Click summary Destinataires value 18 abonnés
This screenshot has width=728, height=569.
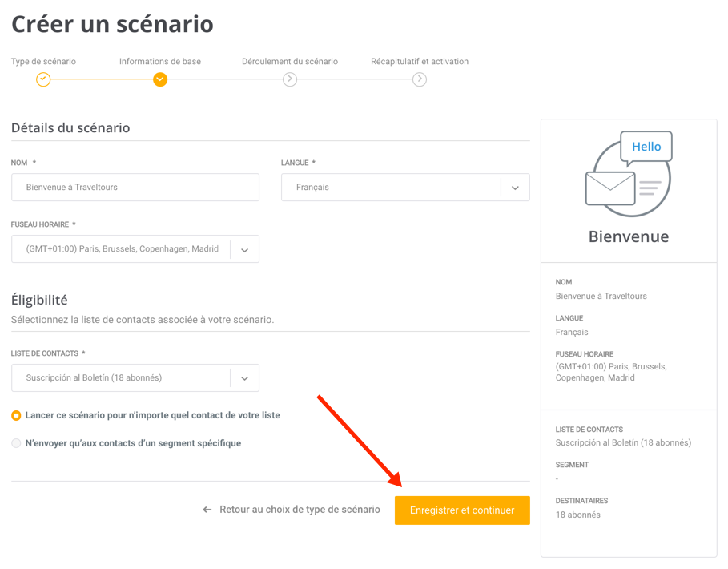pos(578,515)
